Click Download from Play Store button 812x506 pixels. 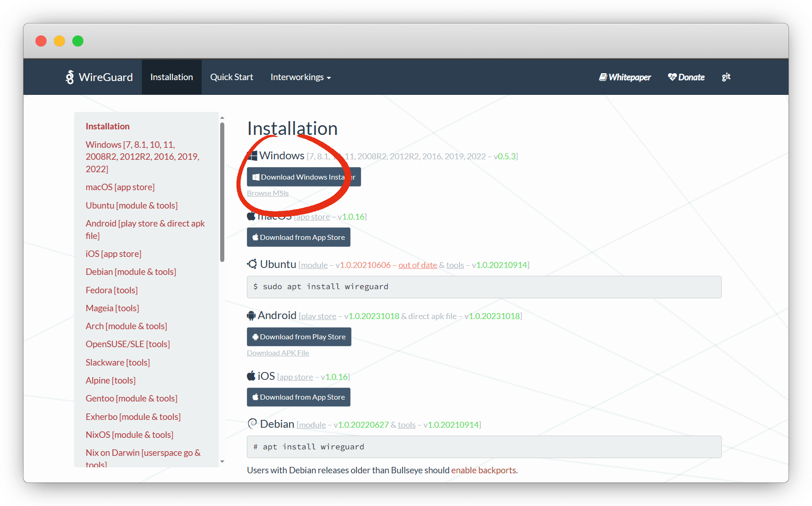(299, 337)
